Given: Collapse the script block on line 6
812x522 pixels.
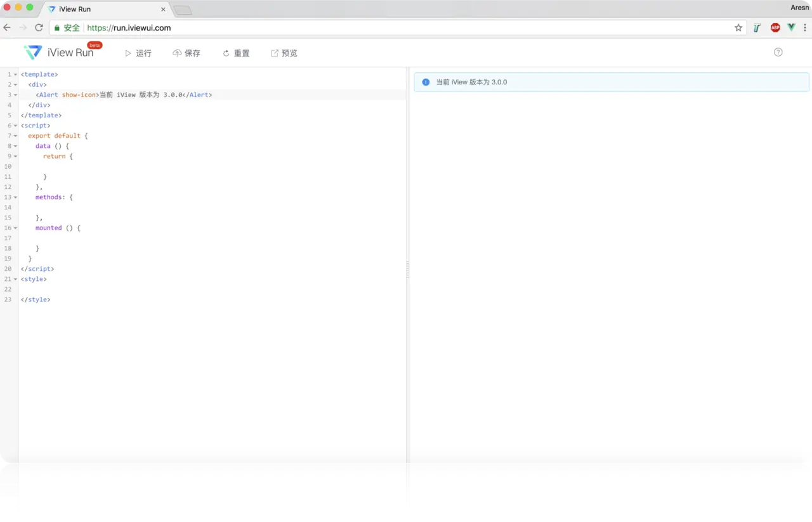Looking at the screenshot, I should click(15, 126).
